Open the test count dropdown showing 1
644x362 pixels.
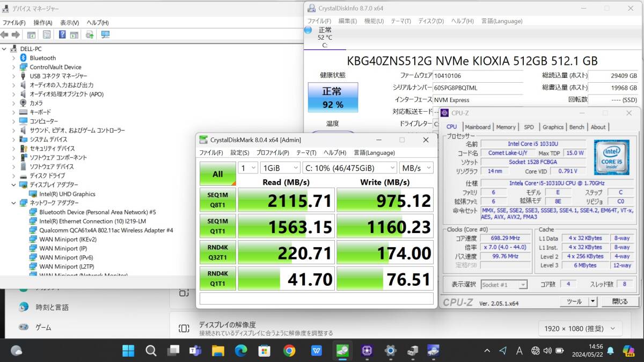point(248,168)
